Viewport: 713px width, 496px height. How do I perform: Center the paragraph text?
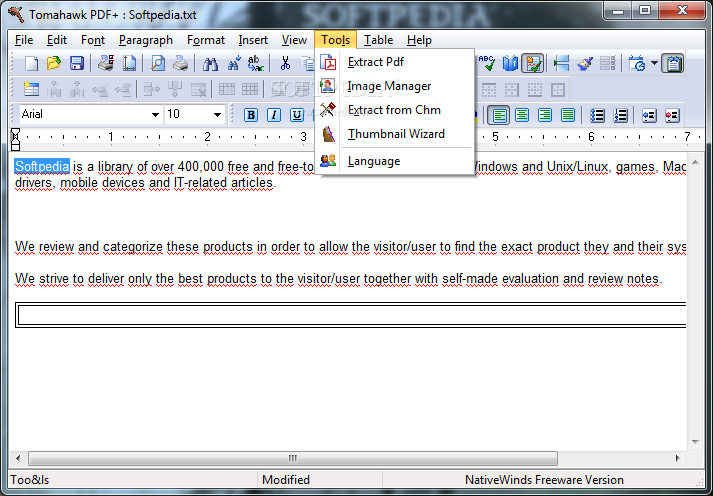tap(522, 115)
